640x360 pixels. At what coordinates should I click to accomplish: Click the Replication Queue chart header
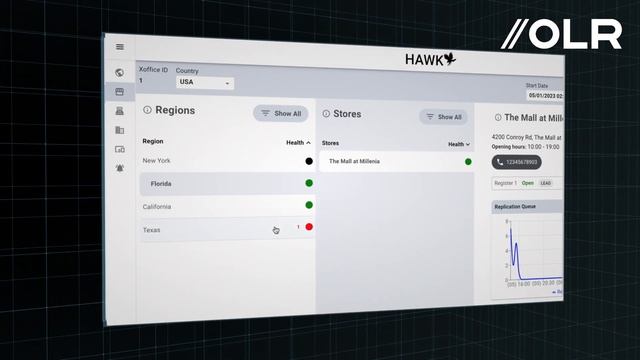(x=527, y=207)
